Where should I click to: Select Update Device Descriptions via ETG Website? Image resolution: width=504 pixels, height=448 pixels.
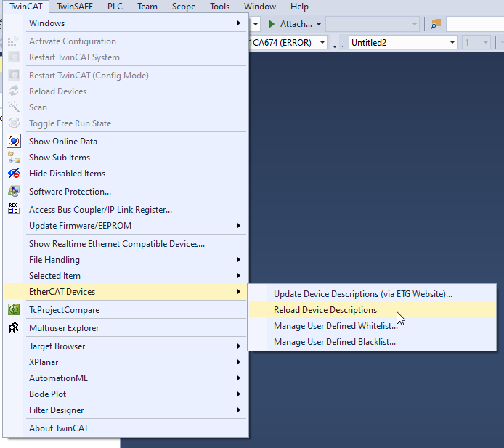[x=372, y=294]
